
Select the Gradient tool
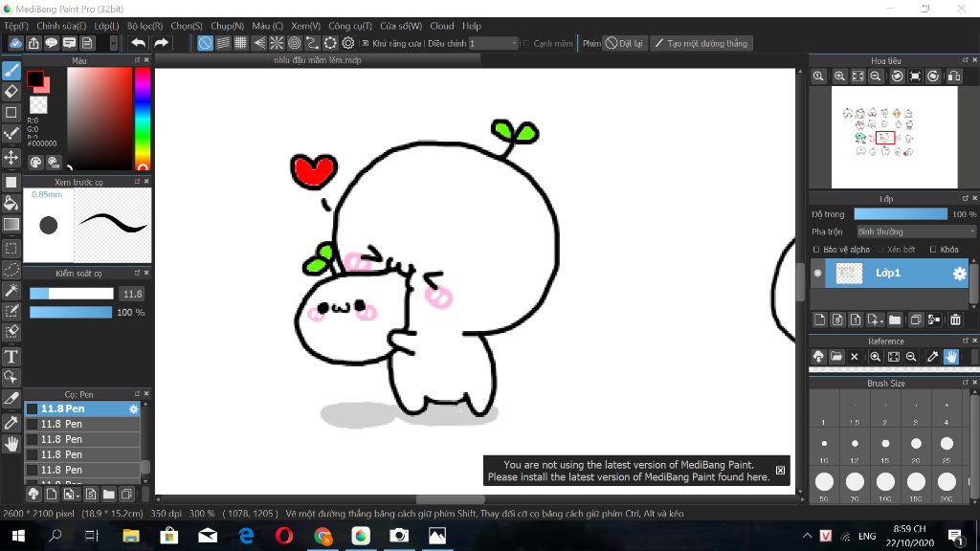click(11, 224)
